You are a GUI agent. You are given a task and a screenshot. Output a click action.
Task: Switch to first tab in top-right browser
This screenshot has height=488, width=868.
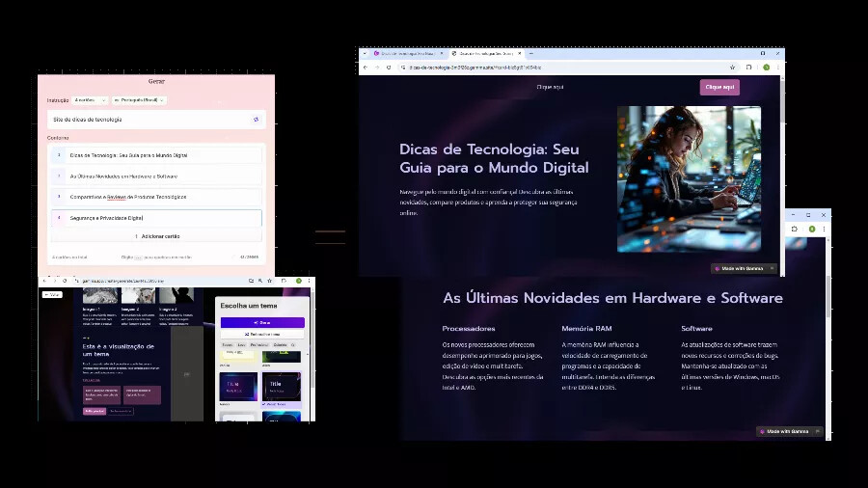pyautogui.click(x=408, y=54)
